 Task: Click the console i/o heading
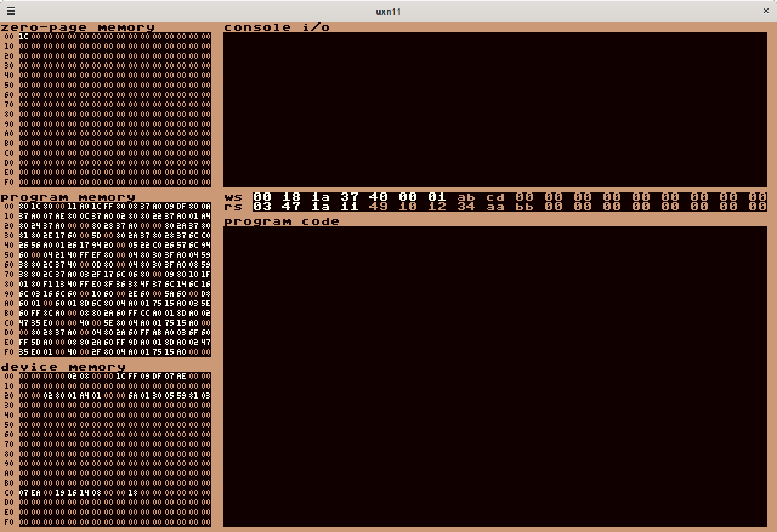pos(277,27)
